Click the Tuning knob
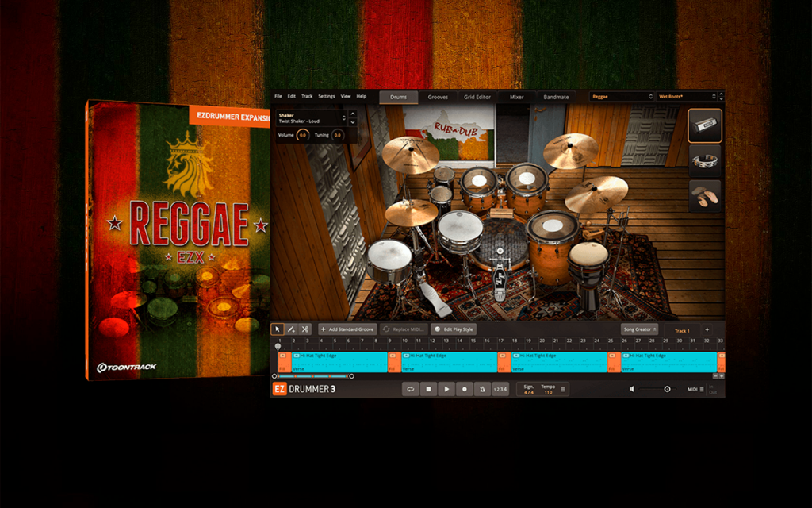The height and width of the screenshot is (508, 812). (338, 135)
